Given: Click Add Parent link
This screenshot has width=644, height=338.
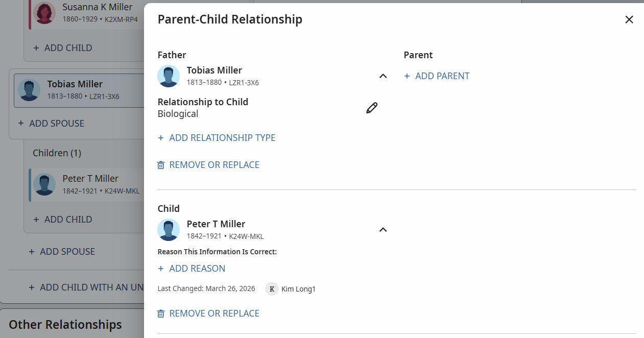Looking at the screenshot, I should pos(437,76).
